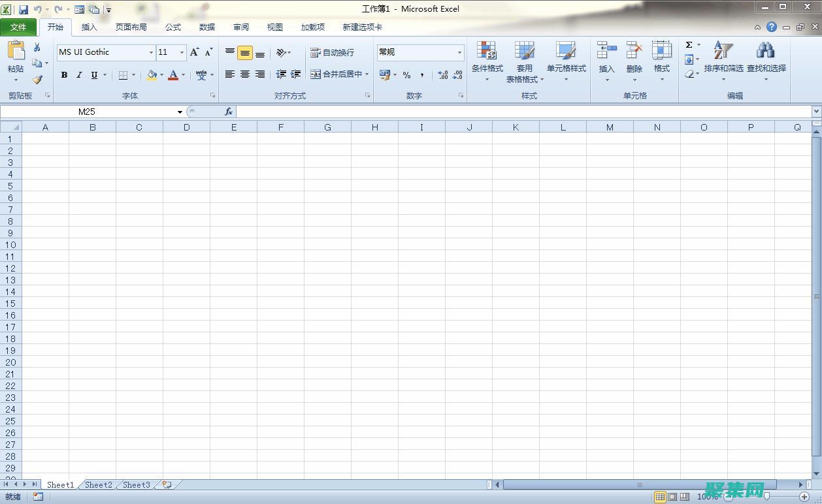Viewport: 822px width, 504px height.
Task: Switch to the 公式 (Formulas) ribbon tab
Action: click(173, 27)
